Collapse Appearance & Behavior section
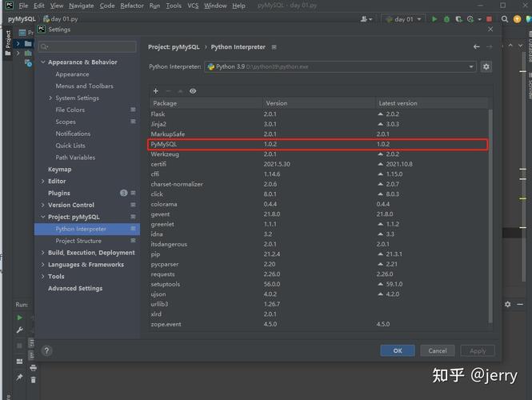The image size is (532, 400). pyautogui.click(x=43, y=62)
